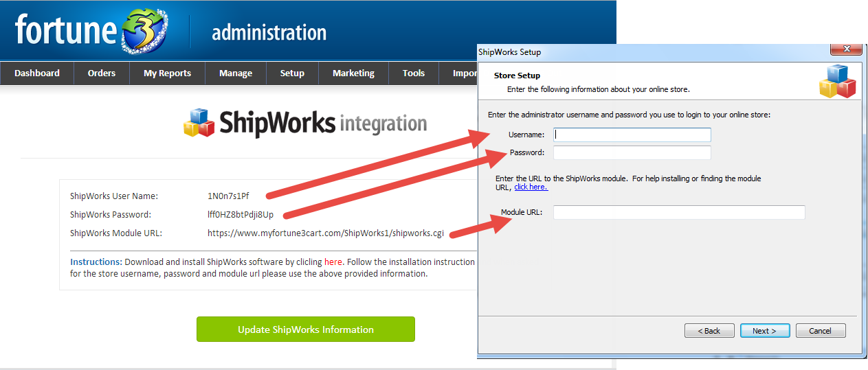Open the Dashboard menu
Image resolution: width=868 pixels, height=370 pixels.
(x=37, y=73)
